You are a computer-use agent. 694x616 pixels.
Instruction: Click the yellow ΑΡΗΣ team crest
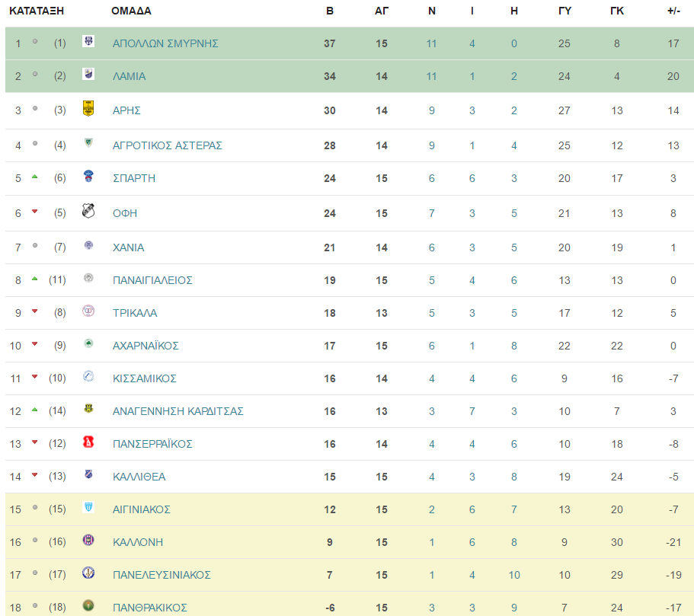pyautogui.click(x=88, y=108)
